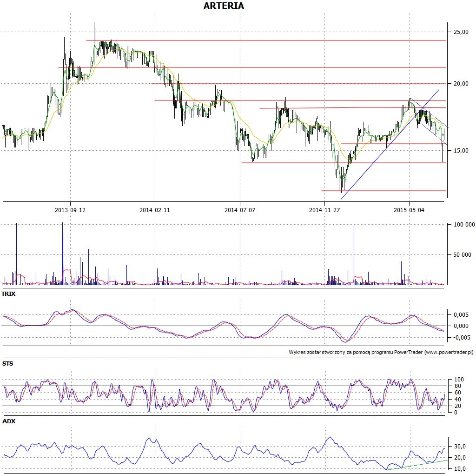This screenshot has width=476, height=474.
Task: Click the ARTERIA chart title
Action: pyautogui.click(x=224, y=6)
